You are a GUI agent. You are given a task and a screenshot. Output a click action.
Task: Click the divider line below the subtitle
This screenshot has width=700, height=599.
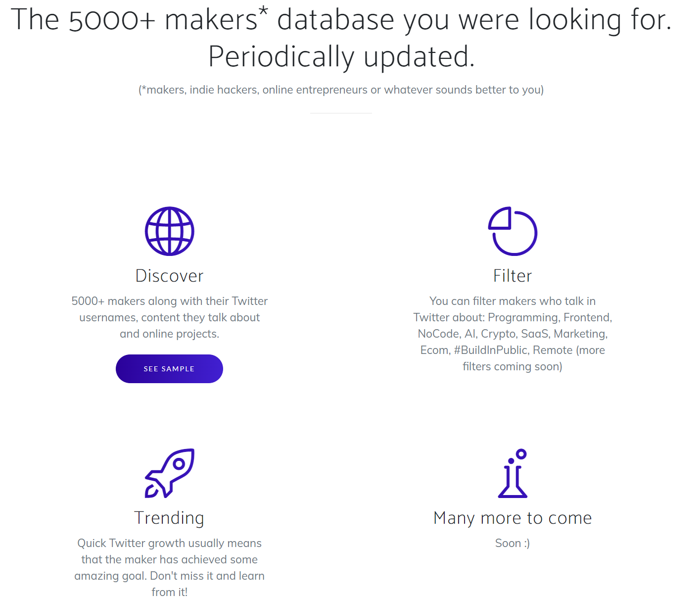[x=341, y=113]
